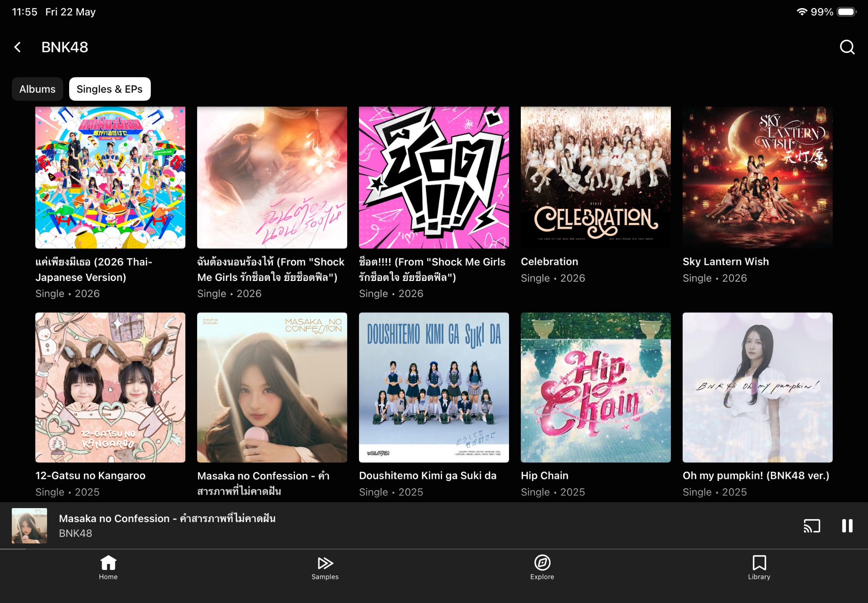Switch to the Albums filter chip
The width and height of the screenshot is (868, 603).
37,89
